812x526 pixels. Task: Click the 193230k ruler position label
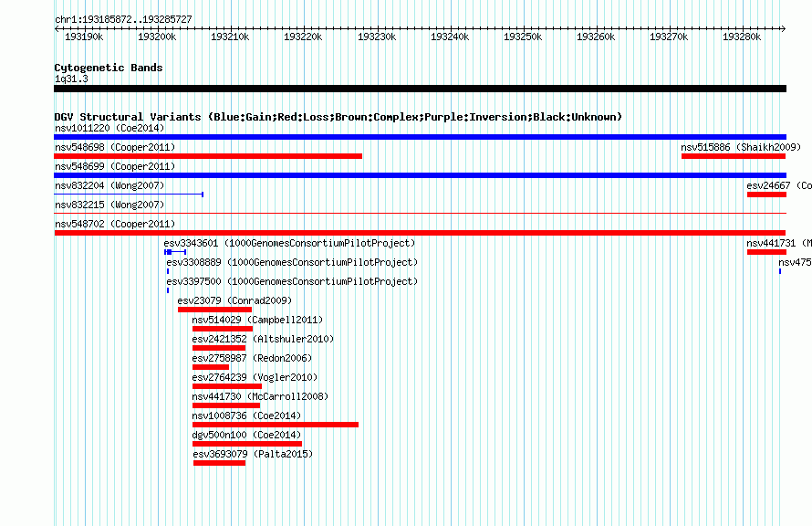coord(377,37)
